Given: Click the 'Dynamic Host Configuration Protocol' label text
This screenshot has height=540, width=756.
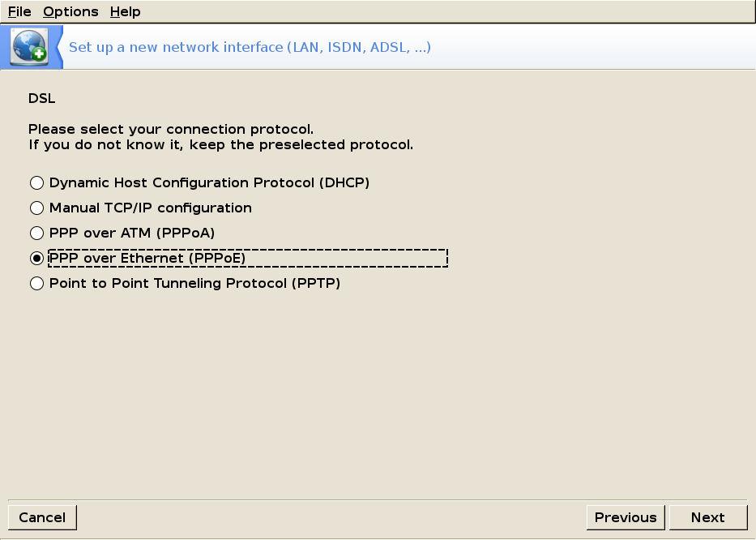Looking at the screenshot, I should (209, 183).
